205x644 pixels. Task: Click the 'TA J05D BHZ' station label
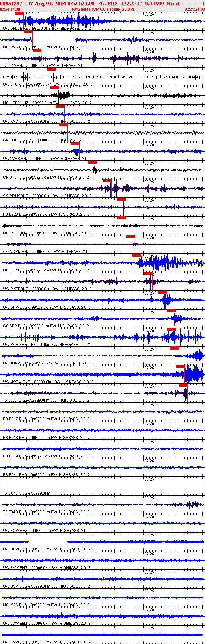pos(15,400)
